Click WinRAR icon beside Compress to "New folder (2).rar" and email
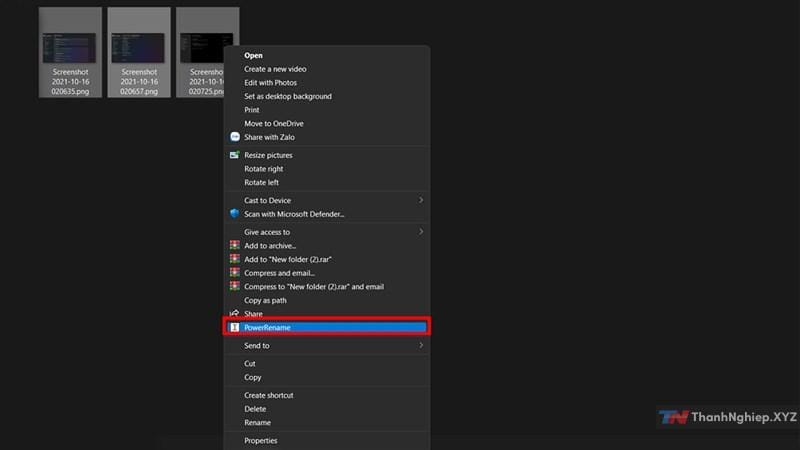The image size is (800, 450). coord(235,286)
